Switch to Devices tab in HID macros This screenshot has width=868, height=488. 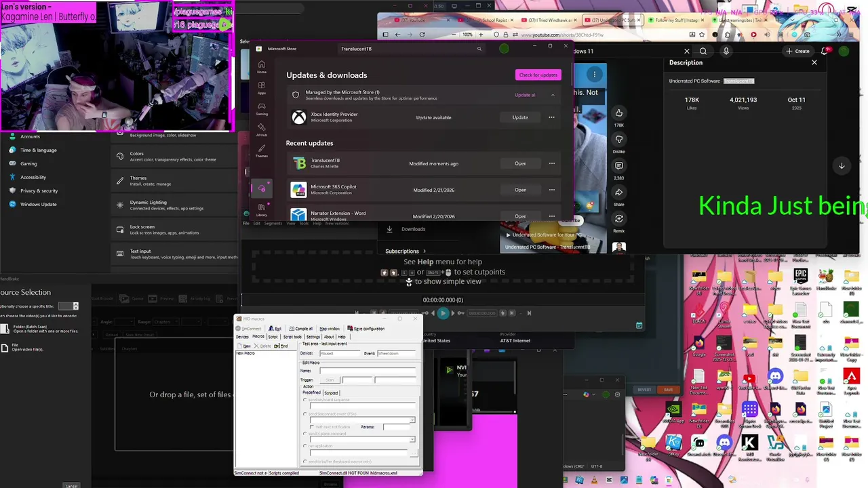coord(242,337)
